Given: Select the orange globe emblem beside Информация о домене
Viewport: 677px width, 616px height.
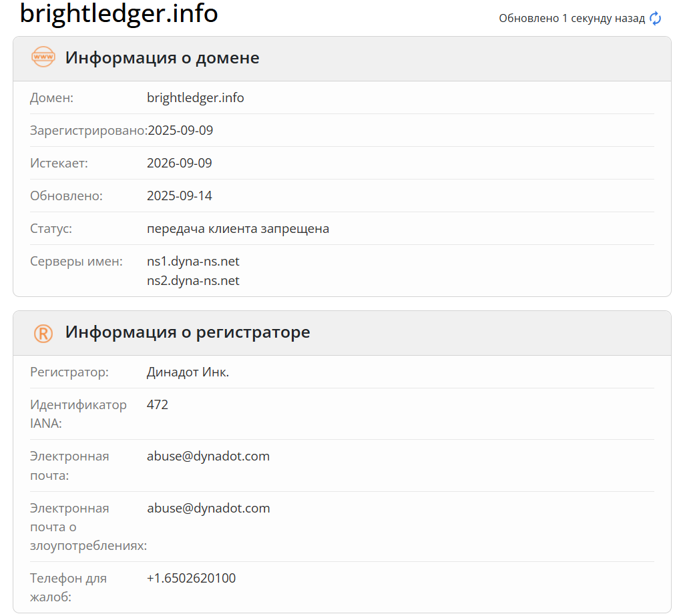Looking at the screenshot, I should coord(43,57).
